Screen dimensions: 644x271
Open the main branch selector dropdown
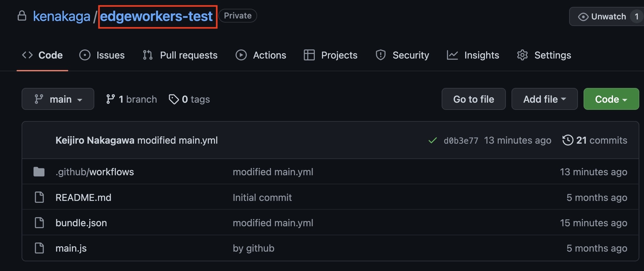pos(58,99)
